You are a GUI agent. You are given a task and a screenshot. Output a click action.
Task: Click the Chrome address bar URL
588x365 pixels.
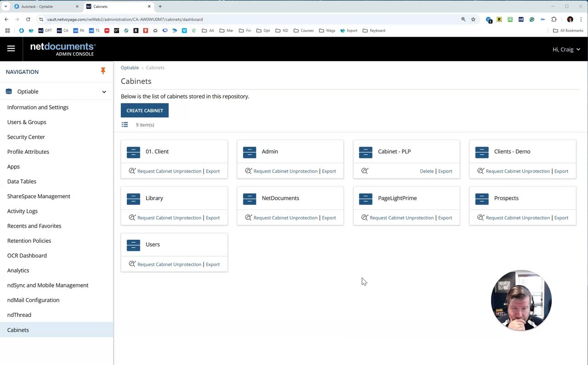coord(124,19)
